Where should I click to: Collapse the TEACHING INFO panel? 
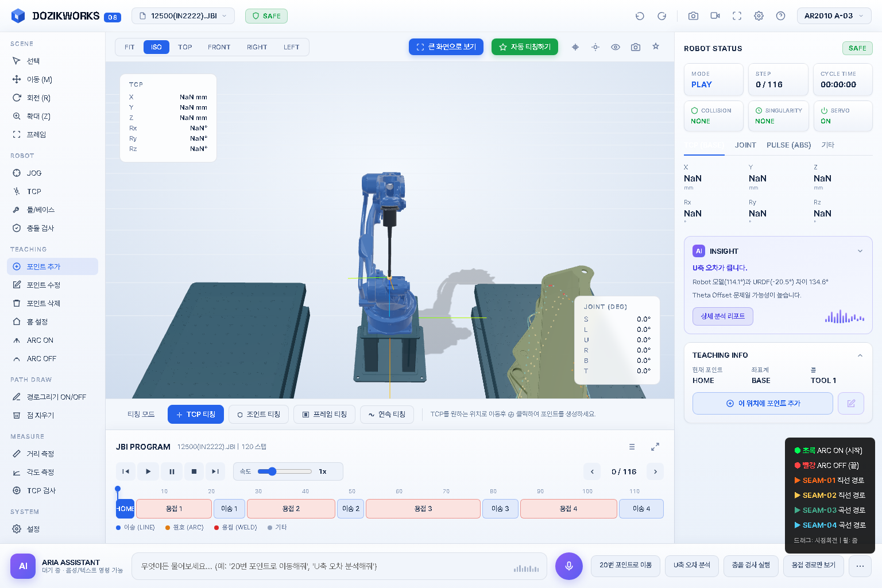pos(860,355)
